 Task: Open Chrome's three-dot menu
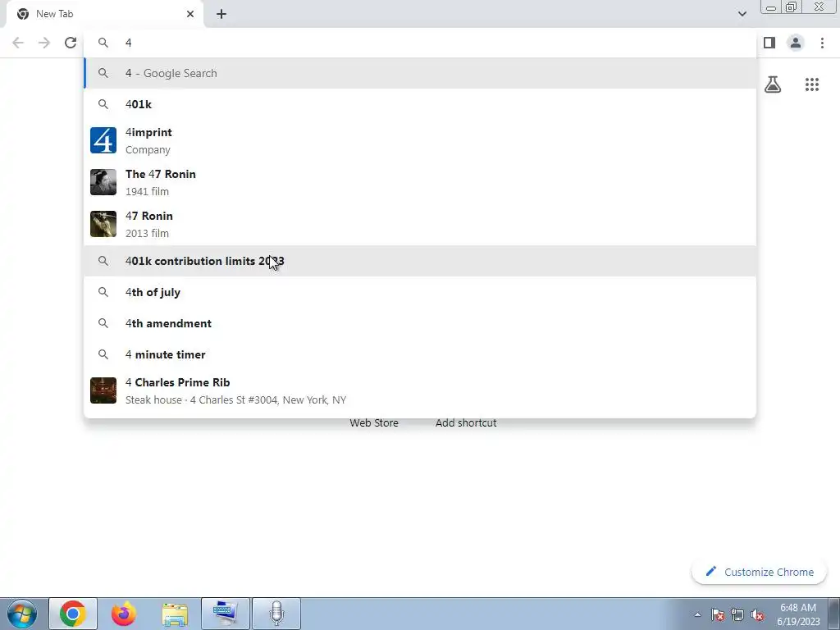coord(822,43)
